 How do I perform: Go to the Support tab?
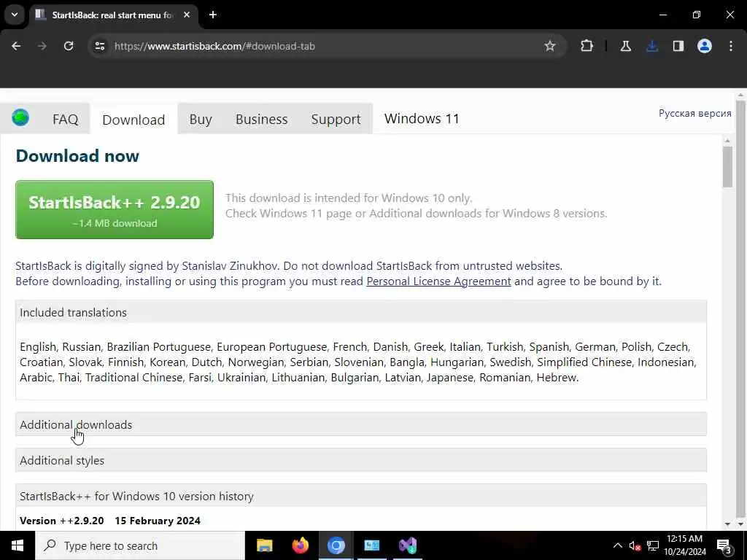pos(336,119)
